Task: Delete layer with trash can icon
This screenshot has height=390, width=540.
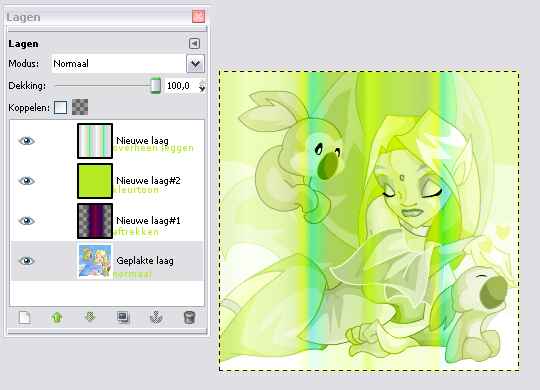Action: point(189,317)
